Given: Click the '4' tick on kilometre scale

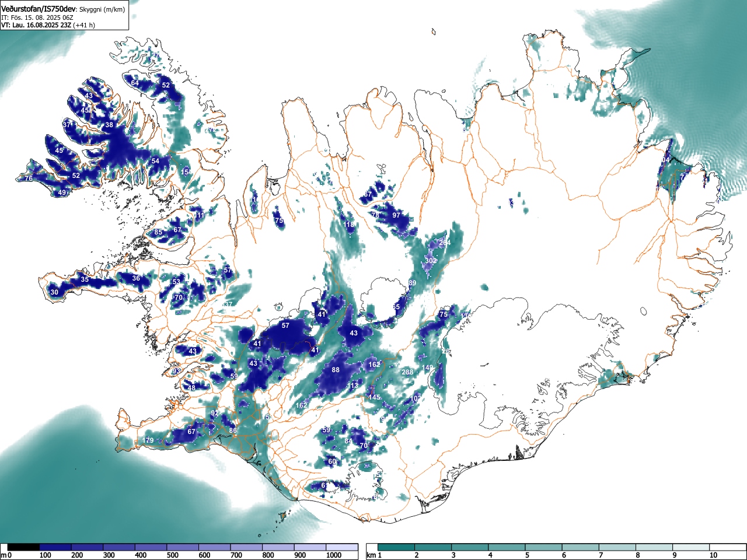Looking at the screenshot, I should [x=490, y=555].
